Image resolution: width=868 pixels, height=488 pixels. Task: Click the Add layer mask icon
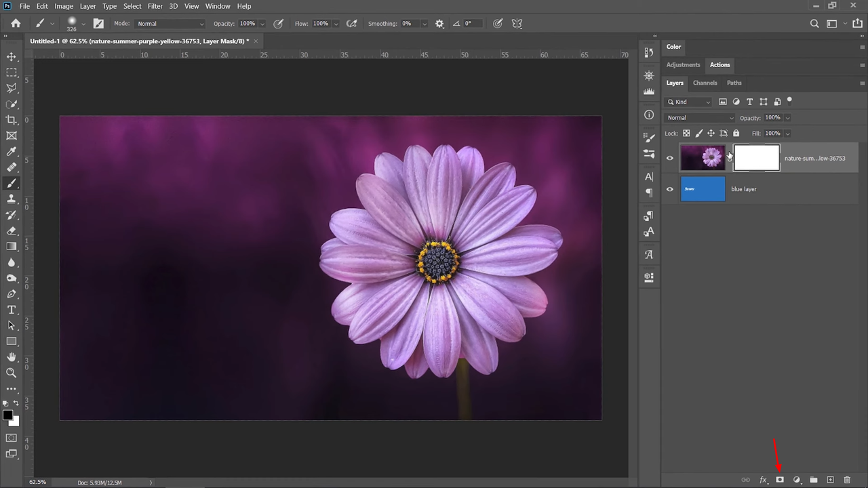tap(780, 480)
